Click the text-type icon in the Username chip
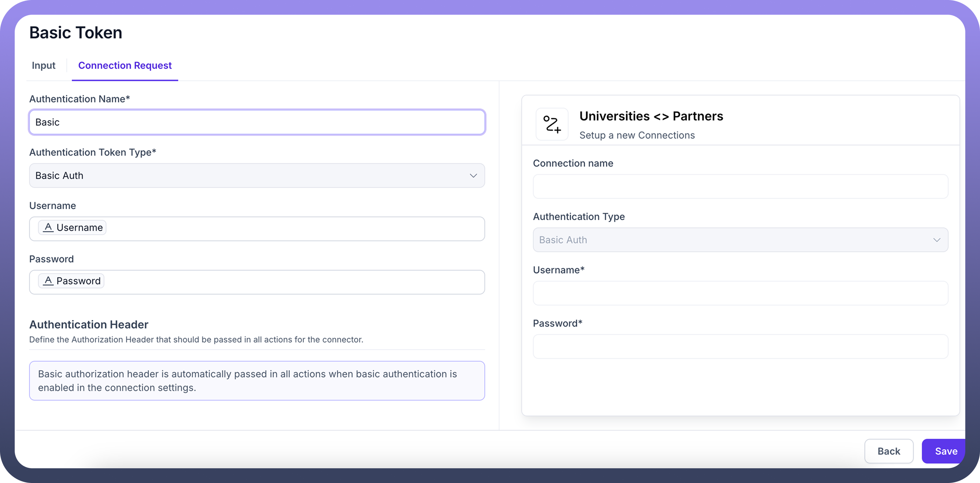The height and width of the screenshot is (483, 980). tap(48, 228)
